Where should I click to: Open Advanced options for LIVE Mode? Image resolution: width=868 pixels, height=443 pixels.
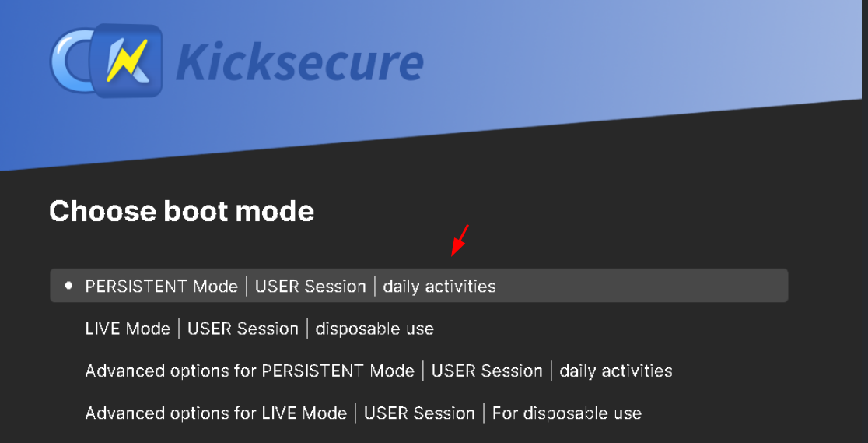click(216, 413)
